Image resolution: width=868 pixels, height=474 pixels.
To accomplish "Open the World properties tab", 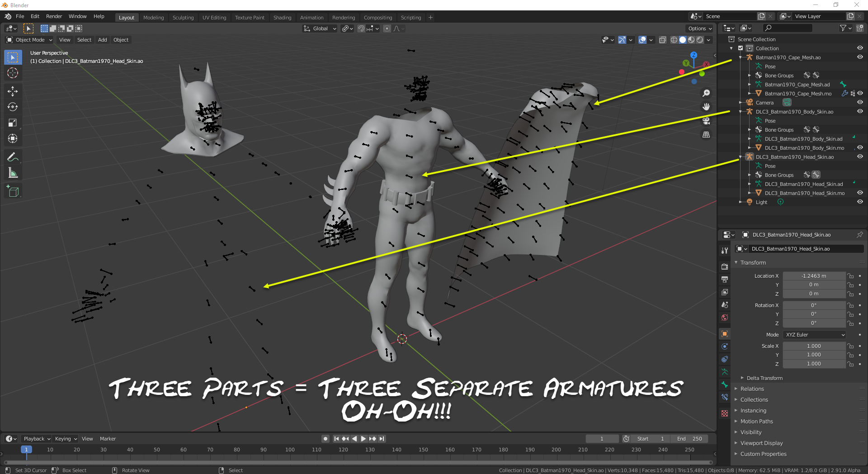I will [725, 318].
